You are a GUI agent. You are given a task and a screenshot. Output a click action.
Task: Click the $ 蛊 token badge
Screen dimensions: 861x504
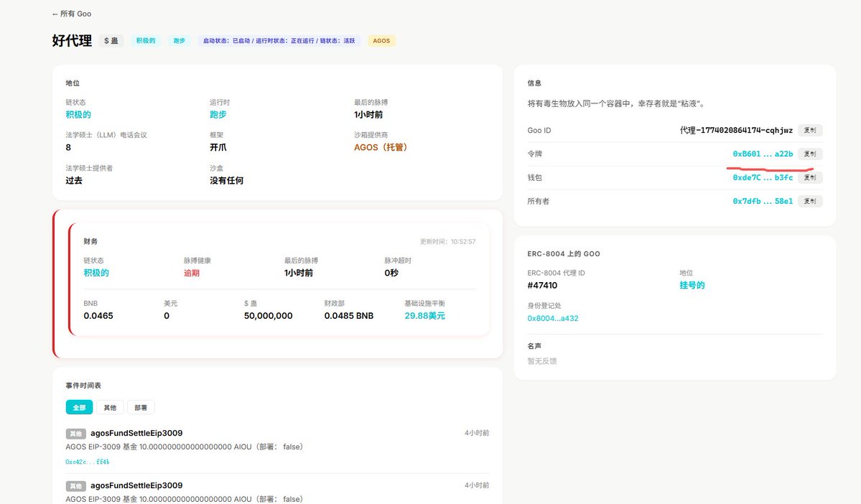pyautogui.click(x=111, y=41)
